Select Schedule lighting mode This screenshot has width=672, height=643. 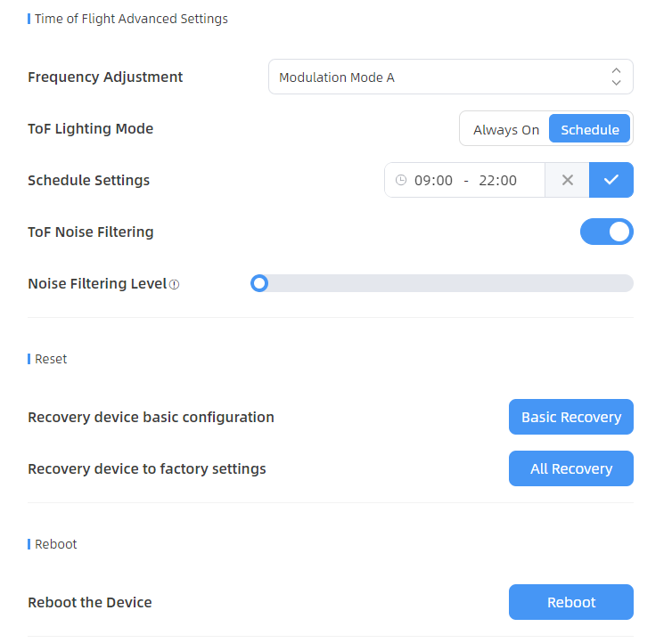[x=589, y=129]
